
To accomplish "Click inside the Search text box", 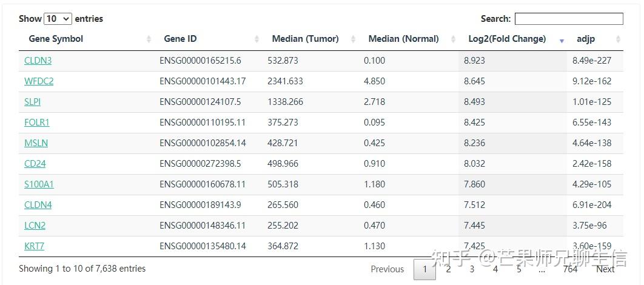I will click(568, 19).
